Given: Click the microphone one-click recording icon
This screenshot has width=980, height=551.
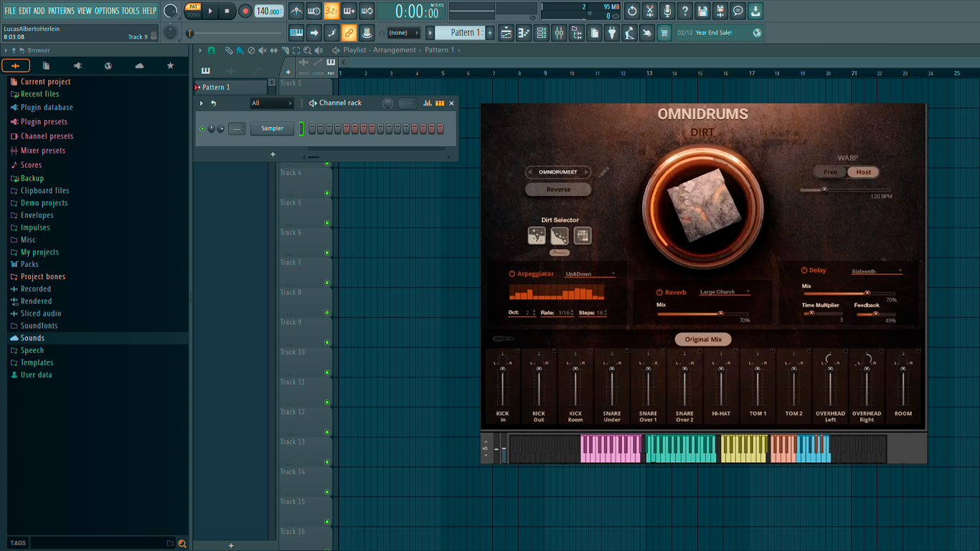Looking at the screenshot, I should tap(667, 11).
